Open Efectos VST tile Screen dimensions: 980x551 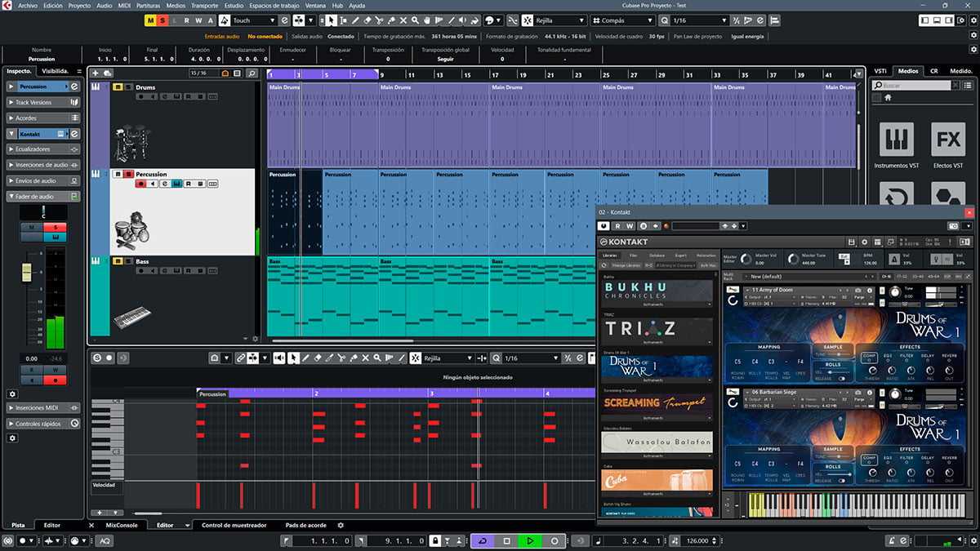point(948,140)
